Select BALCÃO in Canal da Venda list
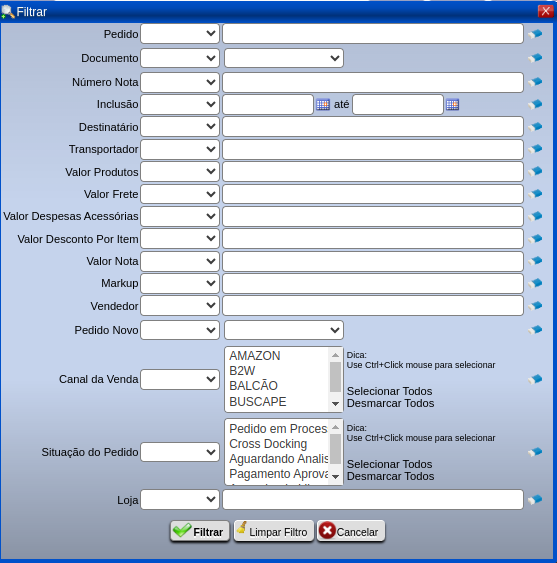Image resolution: width=557 pixels, height=563 pixels. pos(254,386)
